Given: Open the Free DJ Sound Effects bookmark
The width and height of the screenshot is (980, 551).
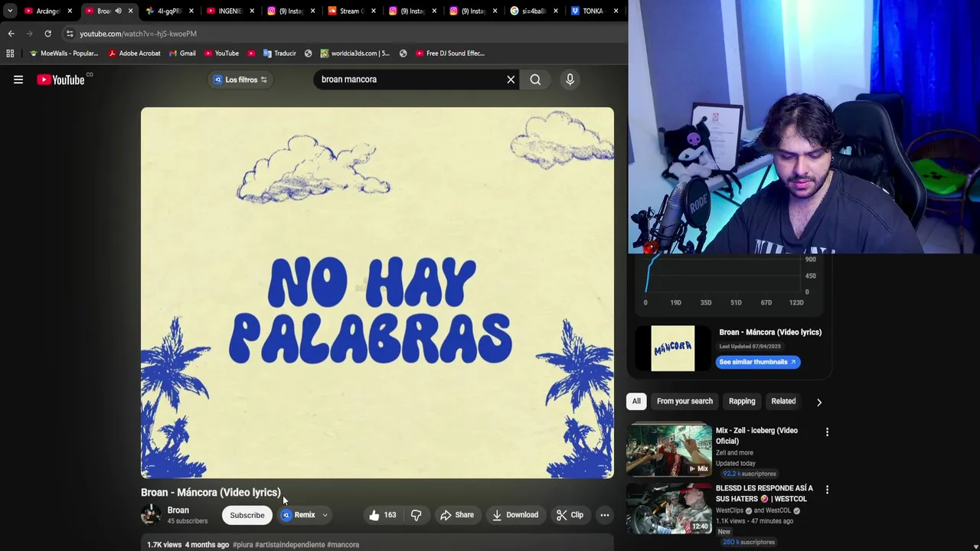Looking at the screenshot, I should tap(450, 54).
